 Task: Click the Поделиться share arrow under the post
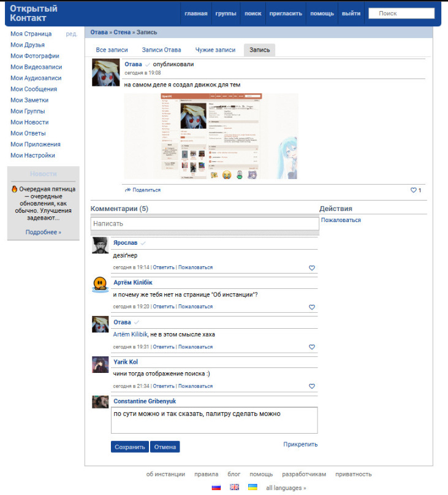coord(143,190)
